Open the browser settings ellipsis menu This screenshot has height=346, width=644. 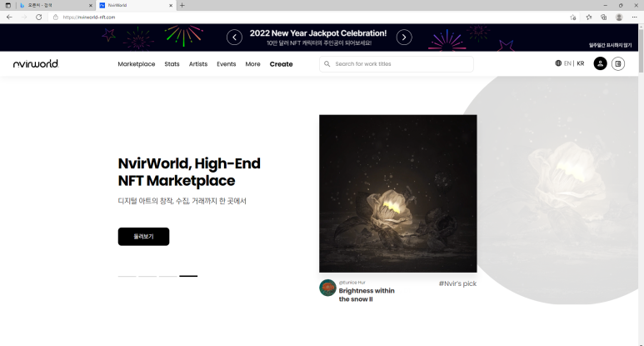point(635,18)
